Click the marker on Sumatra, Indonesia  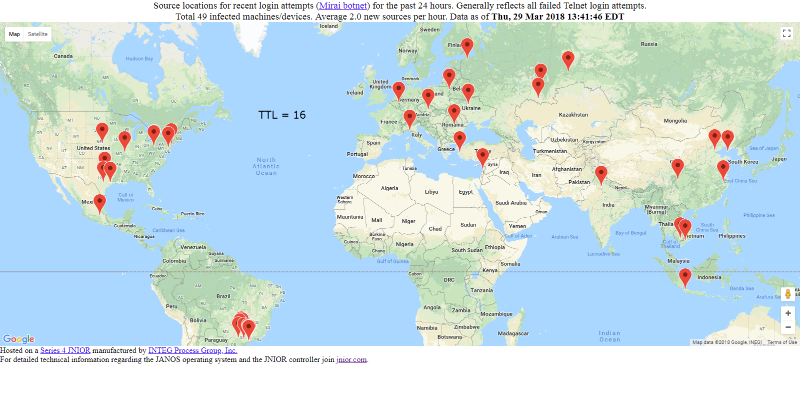[685, 278]
